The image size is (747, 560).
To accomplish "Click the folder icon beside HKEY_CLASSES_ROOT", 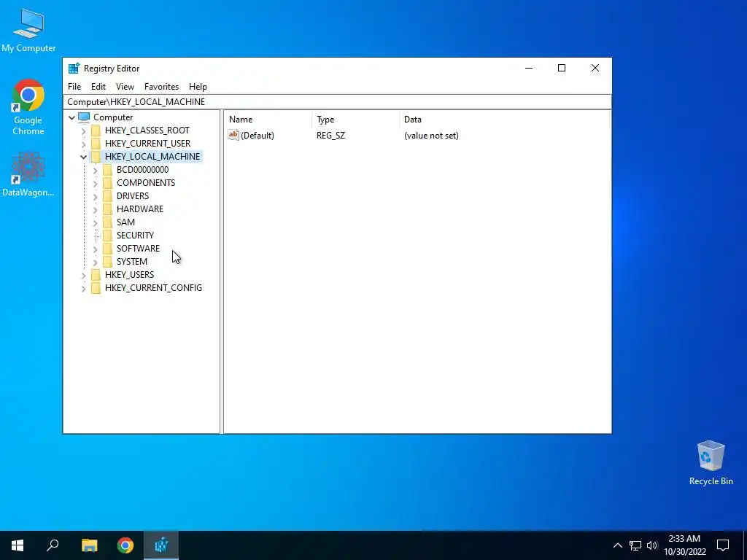I will point(96,130).
